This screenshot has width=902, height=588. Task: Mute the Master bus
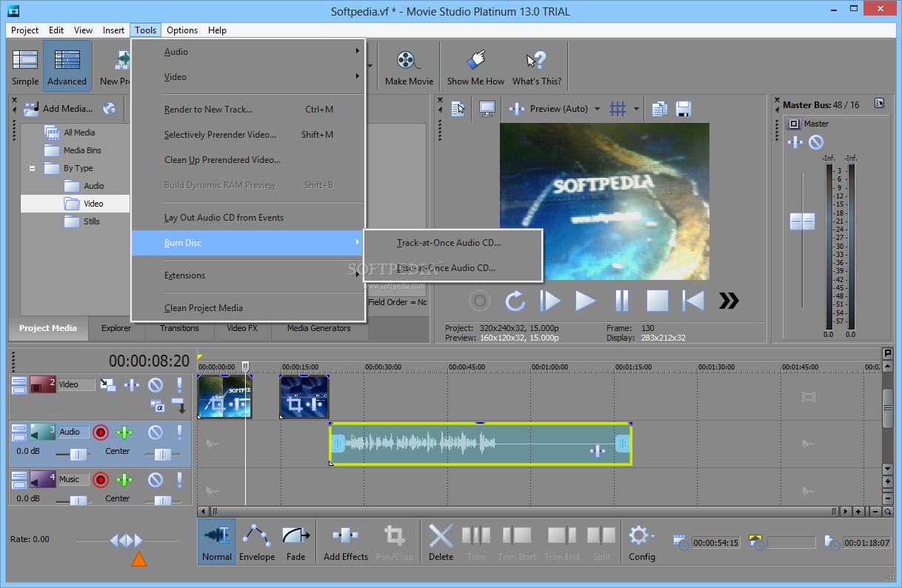click(x=815, y=141)
